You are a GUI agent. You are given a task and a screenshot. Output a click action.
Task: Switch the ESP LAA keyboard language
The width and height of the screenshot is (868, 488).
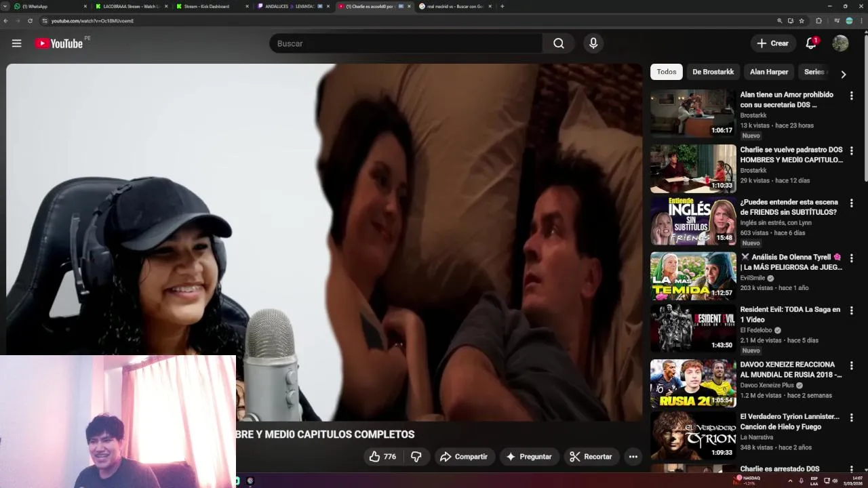(x=814, y=481)
